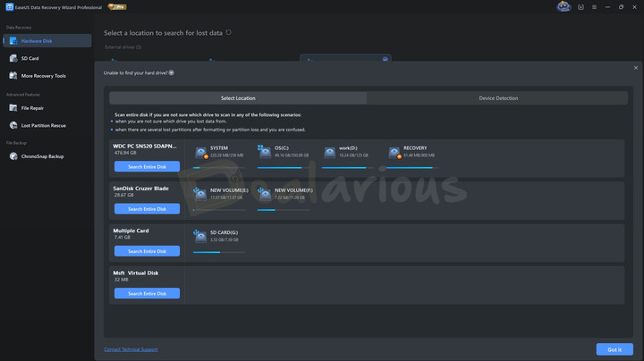Viewport: 644px width, 361px height.
Task: Search Entire Disk for WDC PC SN520
Action: click(x=147, y=166)
